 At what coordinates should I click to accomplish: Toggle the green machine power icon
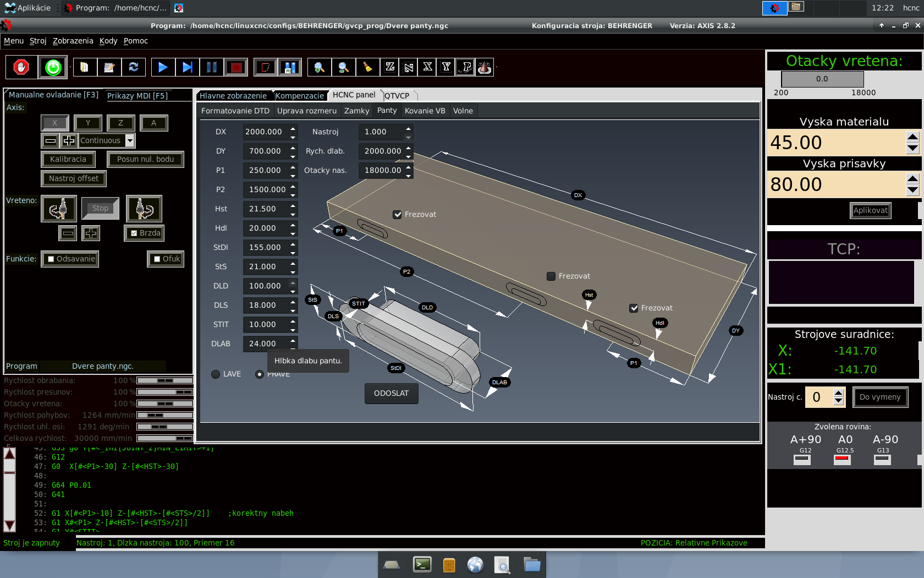click(x=53, y=67)
